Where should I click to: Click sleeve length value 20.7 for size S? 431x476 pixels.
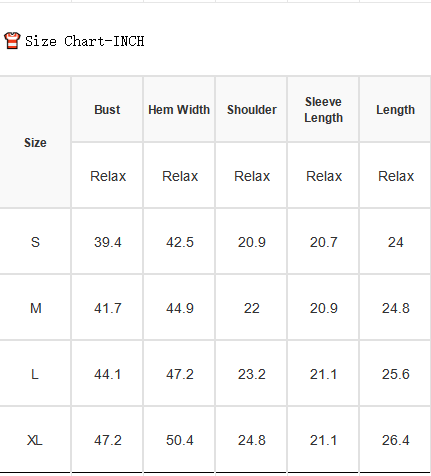pyautogui.click(x=323, y=242)
